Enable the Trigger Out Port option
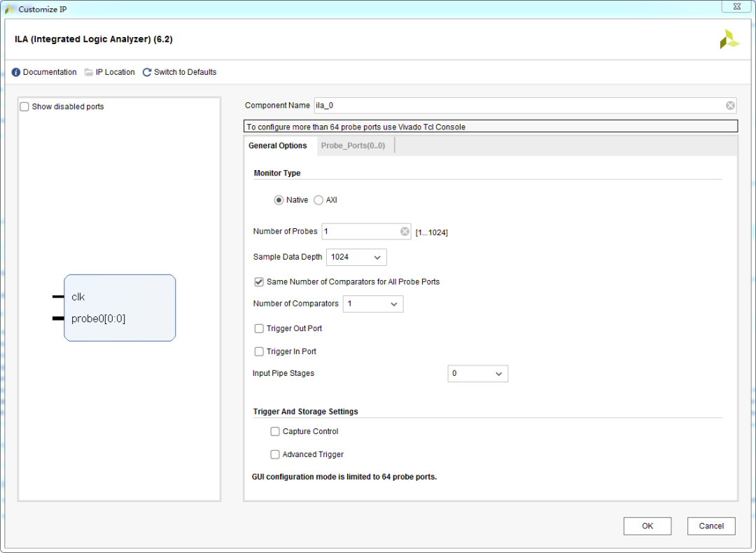Viewport: 756px width, 553px height. point(259,329)
